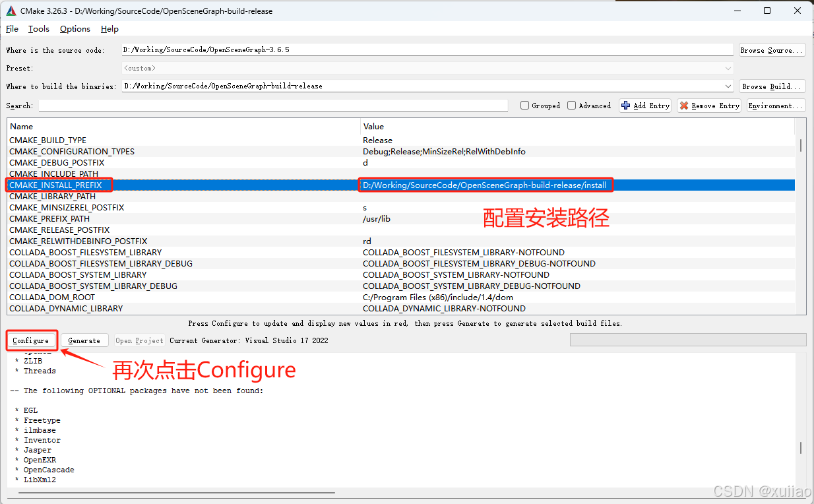The width and height of the screenshot is (814, 504).
Task: Open the Tools menu
Action: tap(38, 28)
